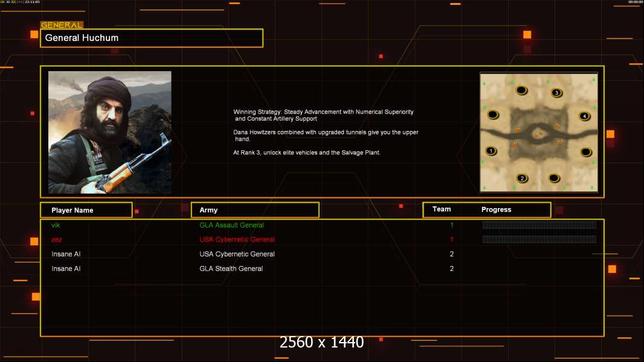Click team number 2 in GLA Stealth row

pyautogui.click(x=452, y=268)
